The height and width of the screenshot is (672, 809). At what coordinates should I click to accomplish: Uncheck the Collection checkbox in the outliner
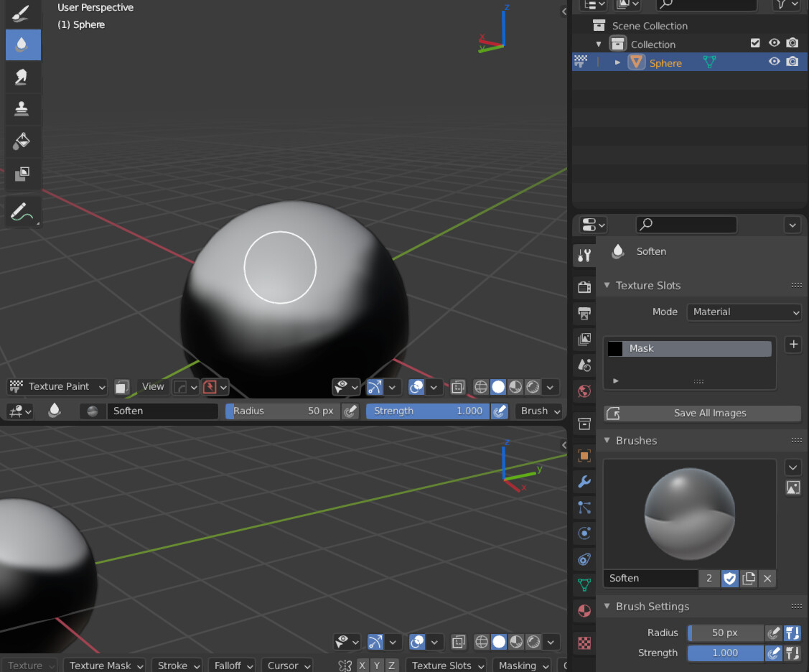755,43
